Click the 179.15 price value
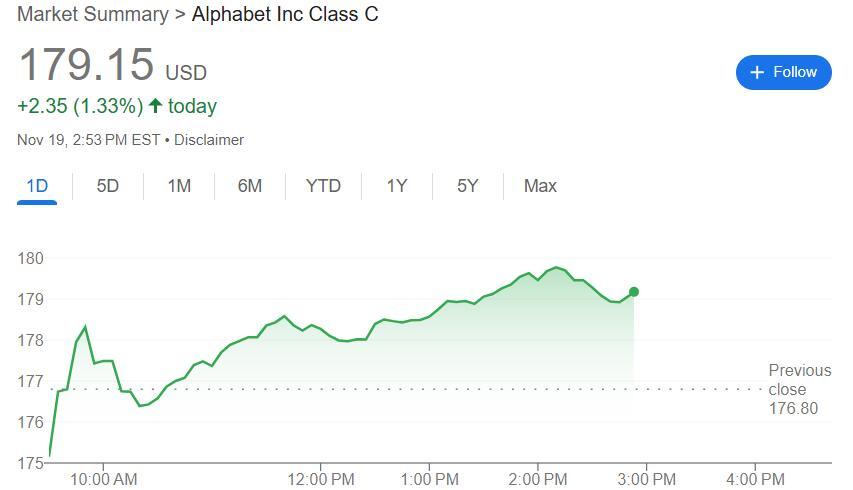Screen dimensions: 853x490 (x=86, y=65)
